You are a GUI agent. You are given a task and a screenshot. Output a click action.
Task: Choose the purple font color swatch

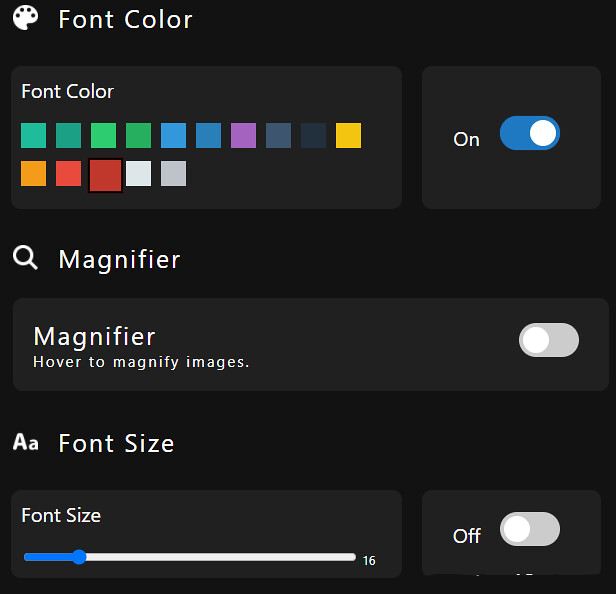[x=243, y=136]
